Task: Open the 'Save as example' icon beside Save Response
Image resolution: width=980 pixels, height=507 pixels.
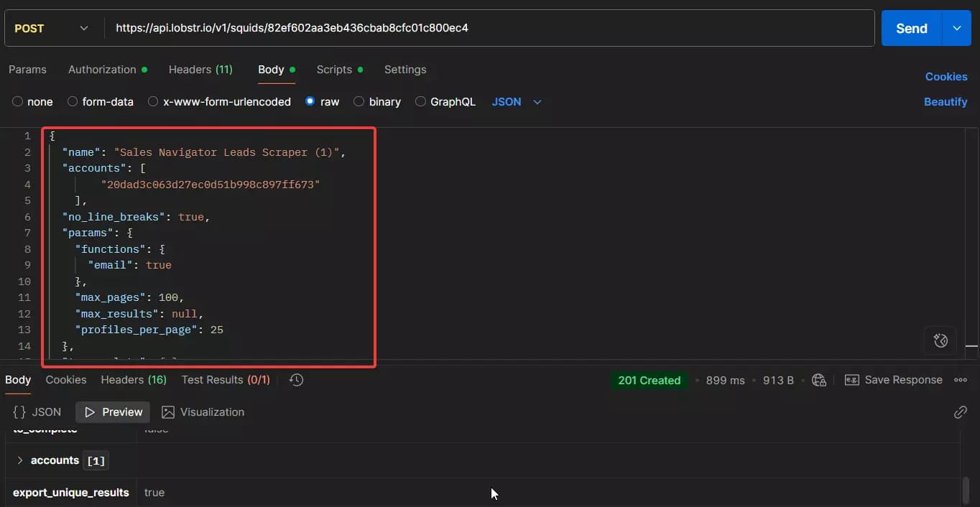Action: pos(852,379)
